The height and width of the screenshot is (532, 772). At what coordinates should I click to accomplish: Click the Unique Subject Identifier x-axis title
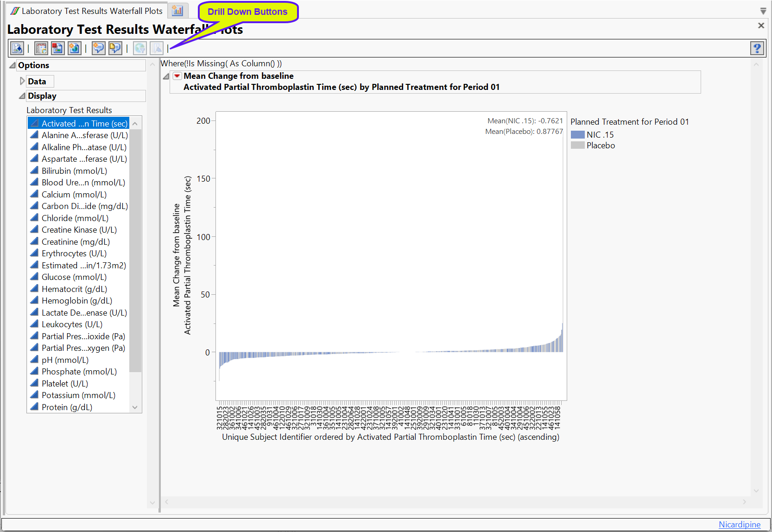pyautogui.click(x=391, y=437)
